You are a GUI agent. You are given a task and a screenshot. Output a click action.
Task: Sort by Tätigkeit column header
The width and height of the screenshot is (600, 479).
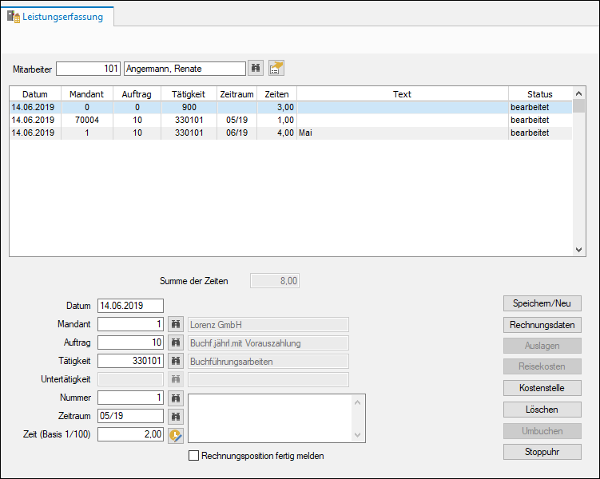[189, 94]
